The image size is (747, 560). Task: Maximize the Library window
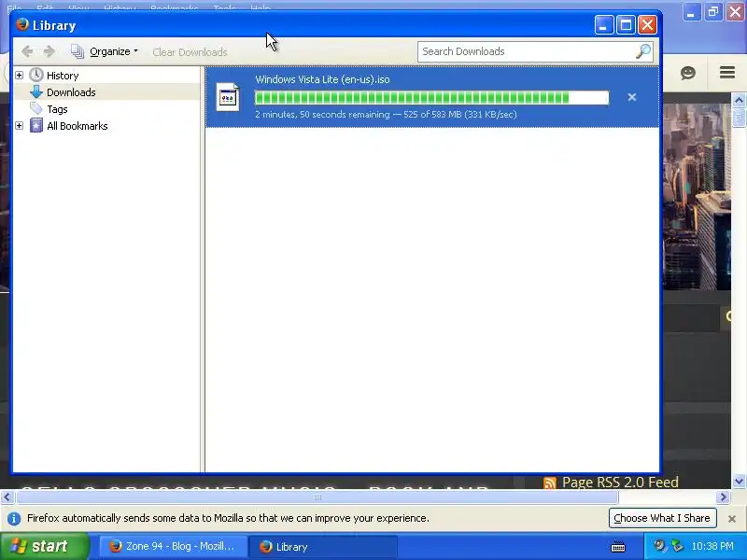[x=626, y=25]
